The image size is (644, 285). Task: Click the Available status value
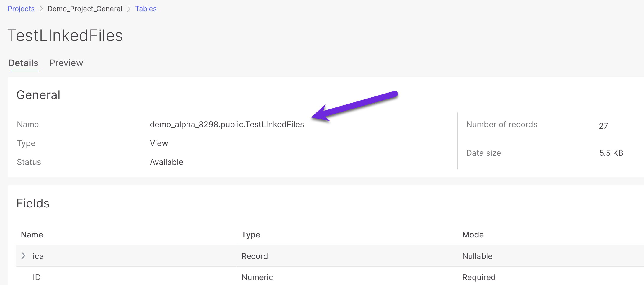click(166, 162)
